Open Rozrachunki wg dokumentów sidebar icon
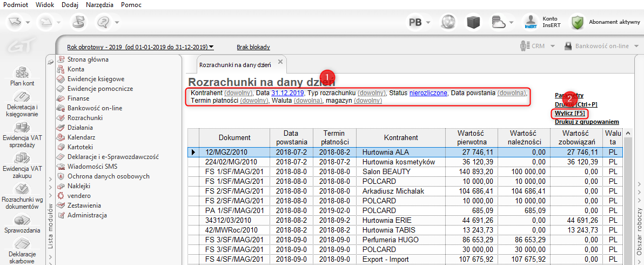 (x=22, y=196)
